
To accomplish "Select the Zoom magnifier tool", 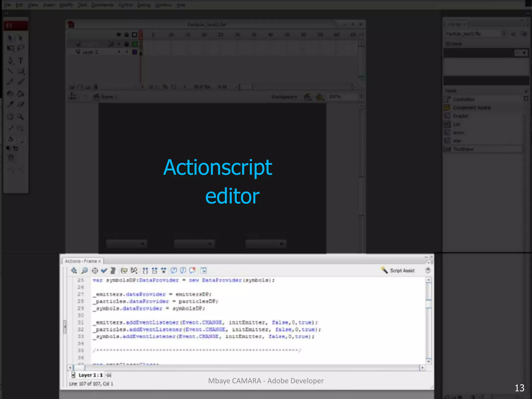I will point(21,117).
